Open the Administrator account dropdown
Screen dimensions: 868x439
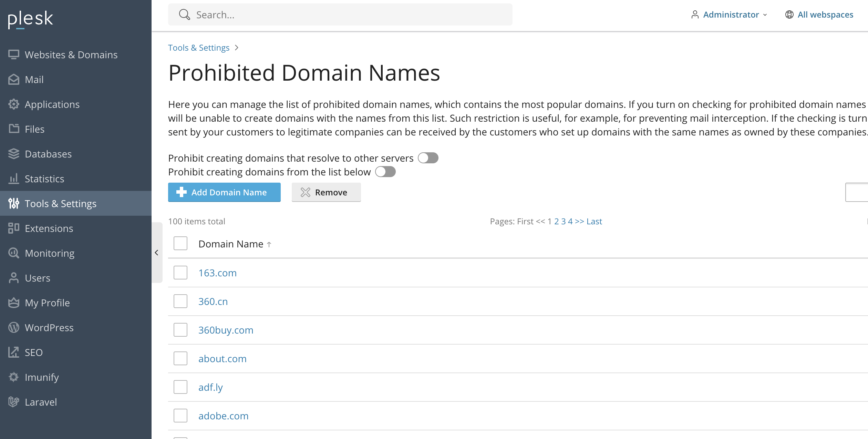(730, 14)
